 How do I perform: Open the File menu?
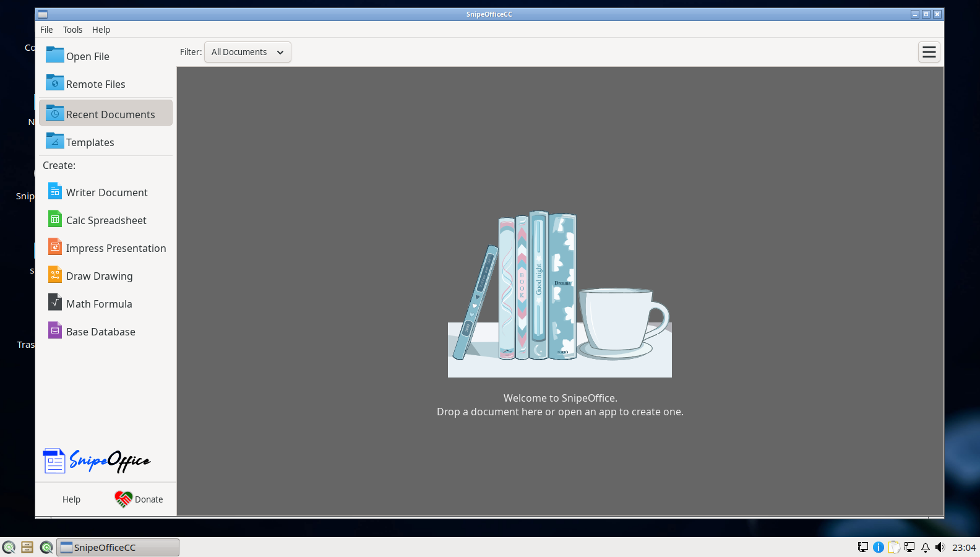tap(46, 30)
